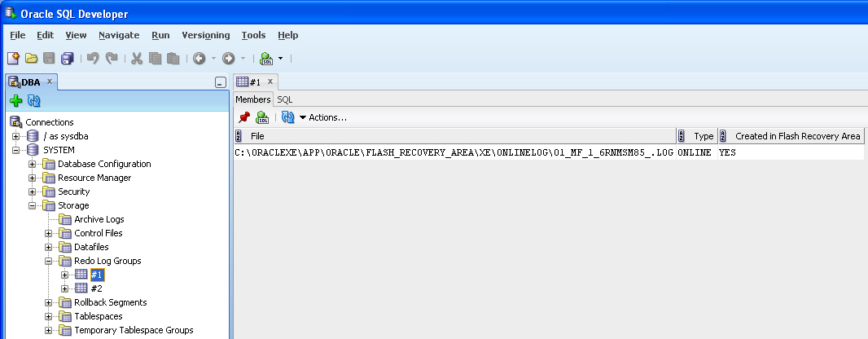Open the View menu
Viewport: 868px width, 339px height.
click(76, 35)
